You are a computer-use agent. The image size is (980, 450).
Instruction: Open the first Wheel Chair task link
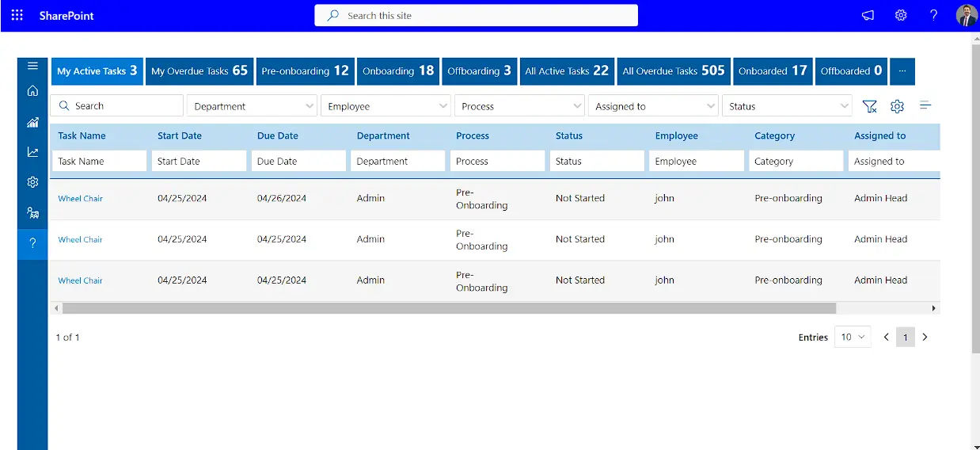pyautogui.click(x=81, y=199)
